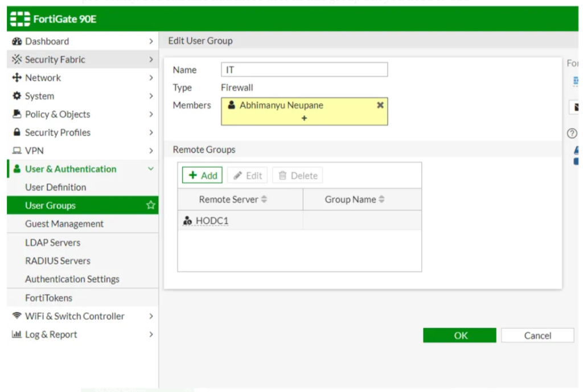583x392 pixels.
Task: Expand the System menu chevron
Action: pos(151,96)
